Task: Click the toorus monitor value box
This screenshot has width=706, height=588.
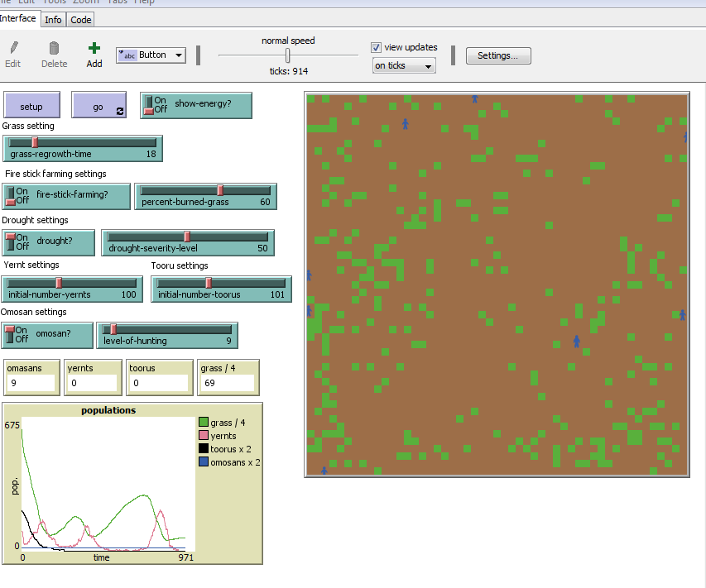Action: [x=160, y=383]
